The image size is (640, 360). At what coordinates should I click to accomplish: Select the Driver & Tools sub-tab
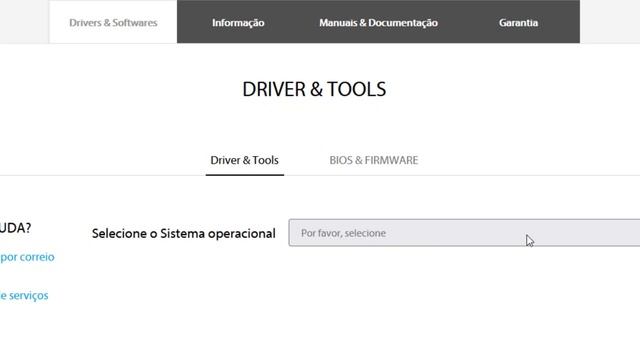(x=244, y=160)
